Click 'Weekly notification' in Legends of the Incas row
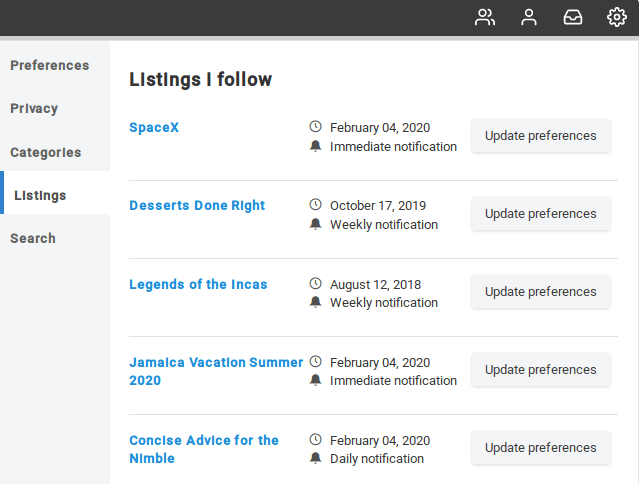Screen dimensions: 639x484 pyautogui.click(x=384, y=303)
